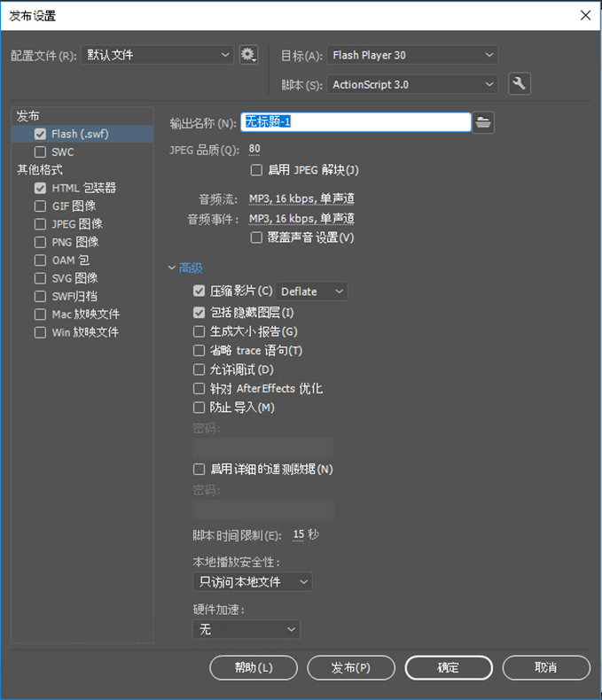
Task: Click 其他格式 section header text
Action: [x=40, y=169]
